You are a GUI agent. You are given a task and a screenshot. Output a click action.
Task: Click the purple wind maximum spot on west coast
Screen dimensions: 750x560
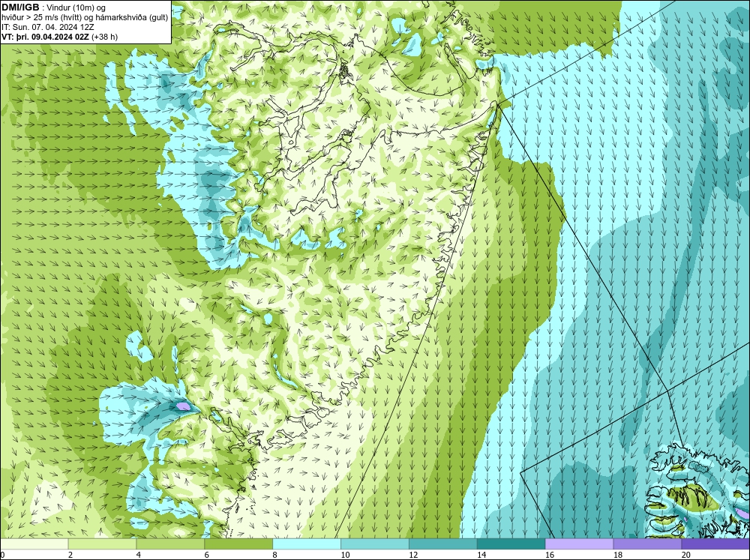pyautogui.click(x=183, y=406)
